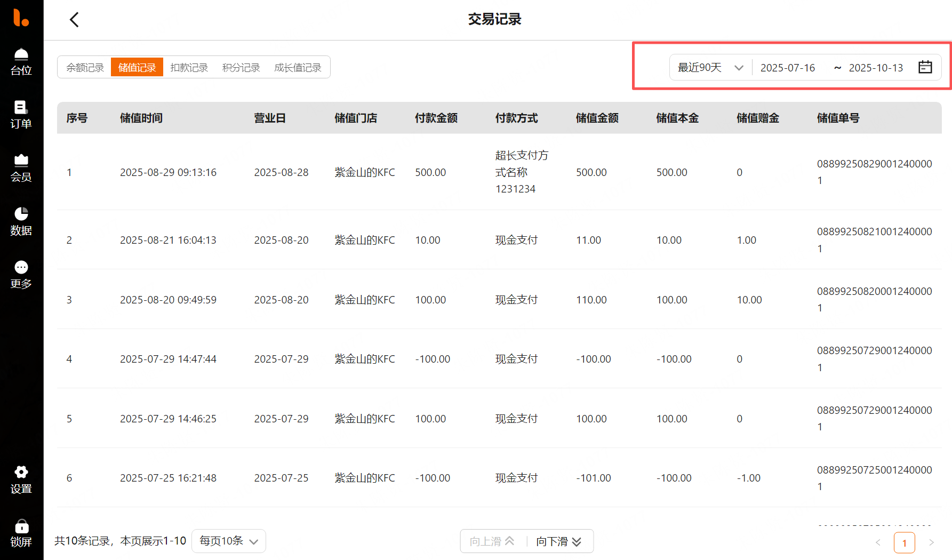Viewport: 952px width, 560px height.
Task: Edit the start date 2025-07-16 field
Action: (788, 68)
